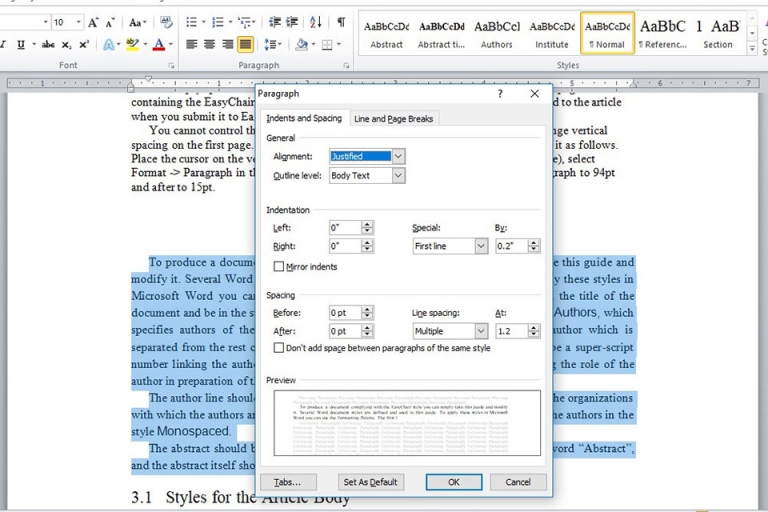Check the Mirror indents checkbox
Viewport: 768px width, 512px height.
point(279,267)
